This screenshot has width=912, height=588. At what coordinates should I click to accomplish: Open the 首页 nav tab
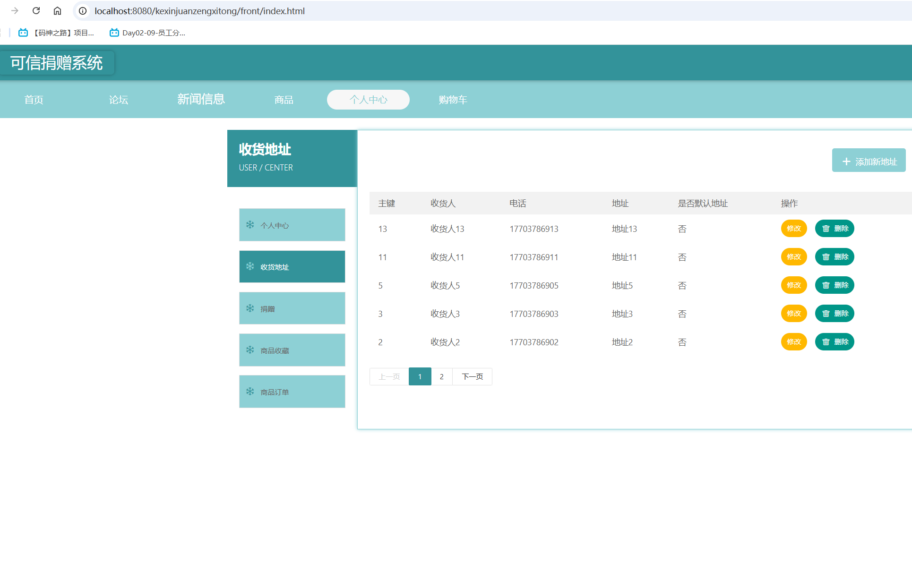point(34,100)
